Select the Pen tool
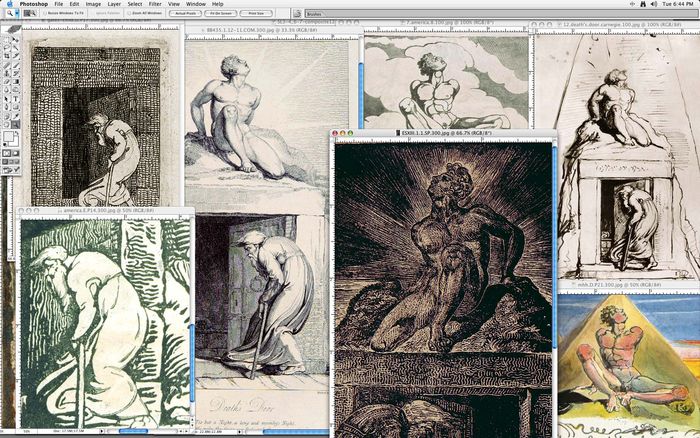The height and width of the screenshot is (438, 700). (x=7, y=106)
